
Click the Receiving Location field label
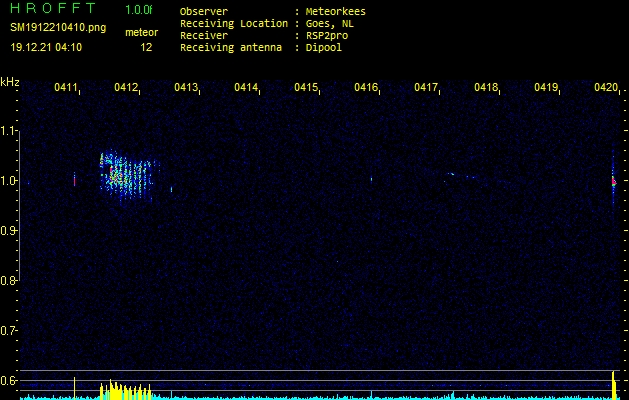[234, 24]
